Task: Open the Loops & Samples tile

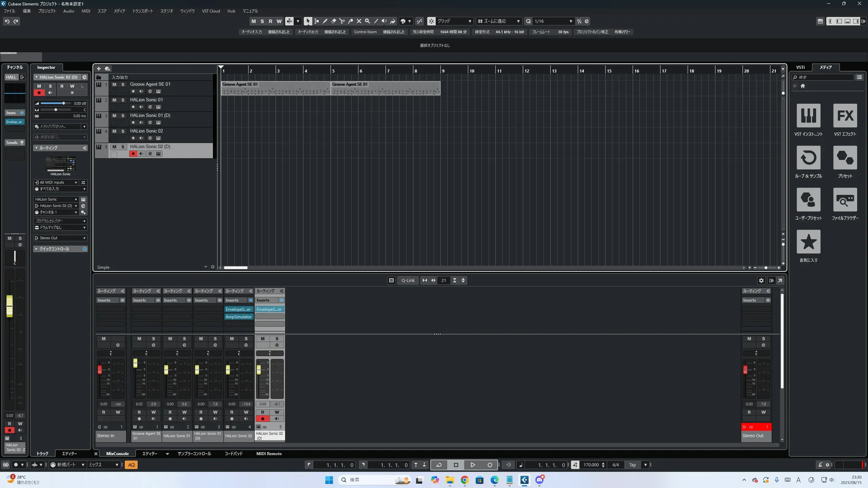Action: click(x=808, y=158)
